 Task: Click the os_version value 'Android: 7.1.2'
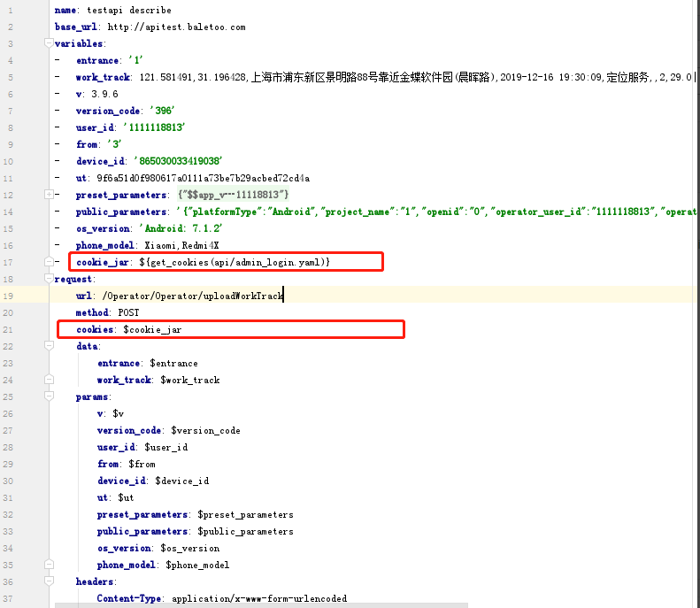pos(181,228)
